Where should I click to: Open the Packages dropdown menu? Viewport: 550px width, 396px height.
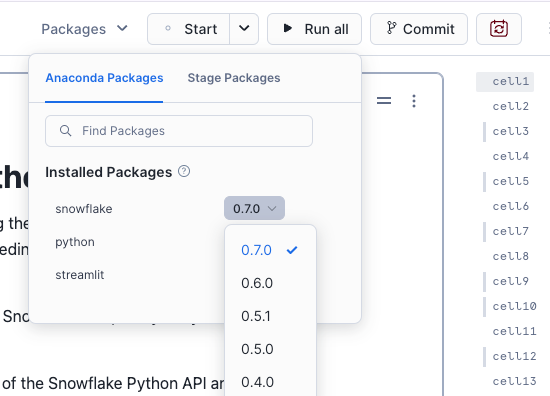tap(85, 29)
